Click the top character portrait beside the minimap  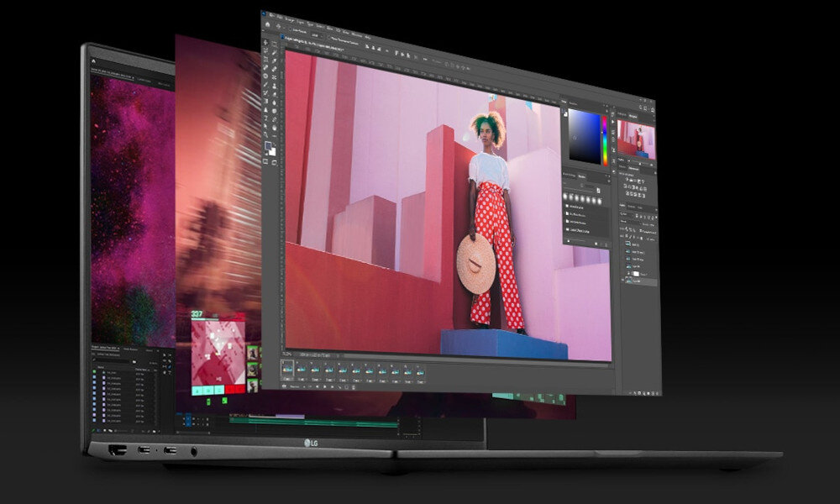pyautogui.click(x=252, y=353)
